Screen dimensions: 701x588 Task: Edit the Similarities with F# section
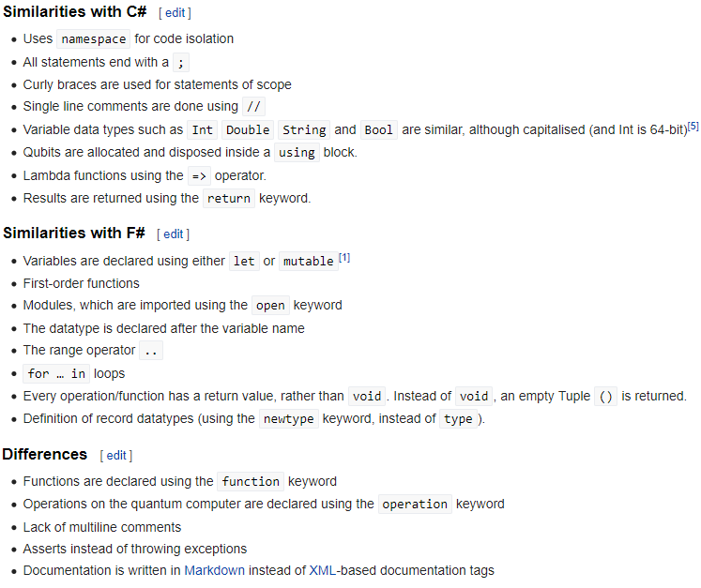[173, 234]
